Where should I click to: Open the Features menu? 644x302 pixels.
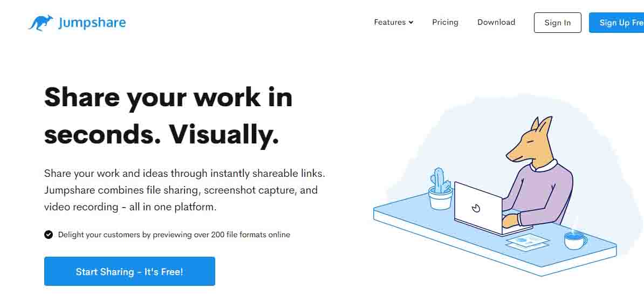pos(390,23)
